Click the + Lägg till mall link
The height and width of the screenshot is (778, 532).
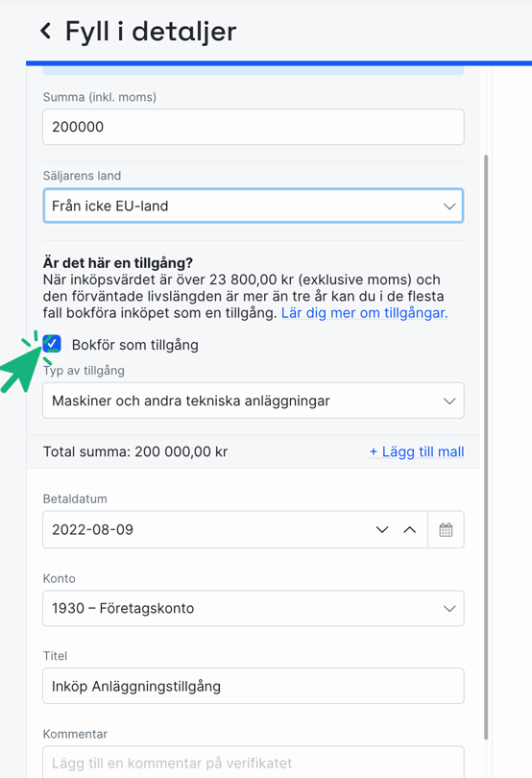point(417,451)
